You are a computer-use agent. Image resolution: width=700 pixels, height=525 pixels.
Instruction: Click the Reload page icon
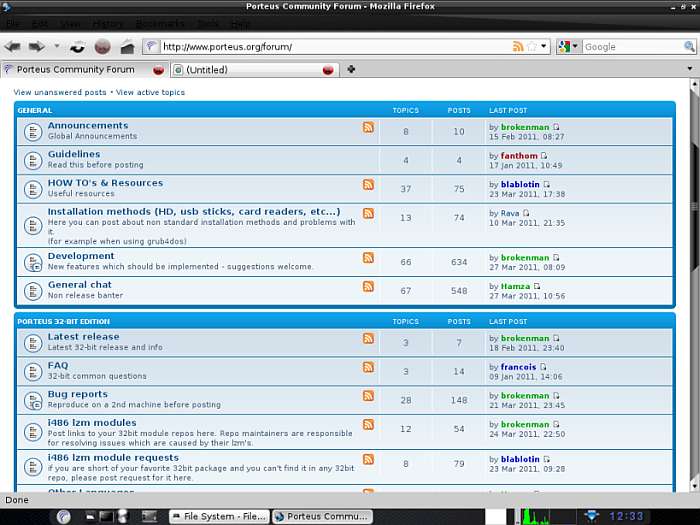tap(77, 47)
